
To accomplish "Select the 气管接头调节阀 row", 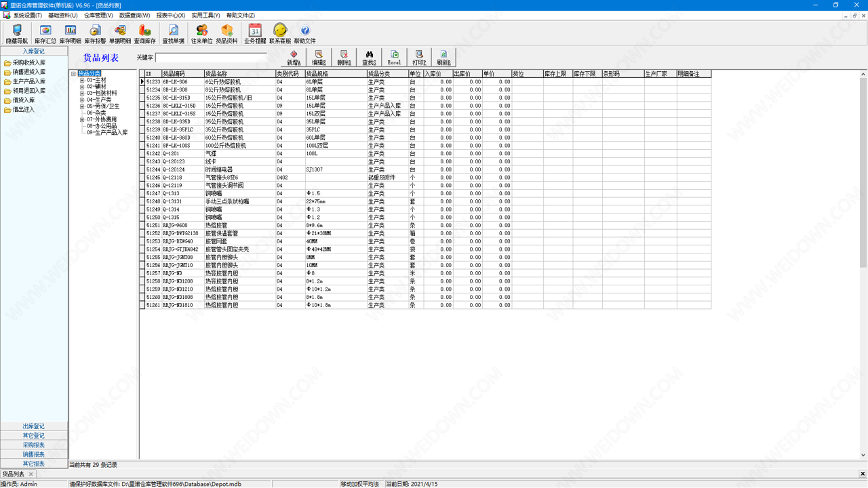I will (425, 186).
